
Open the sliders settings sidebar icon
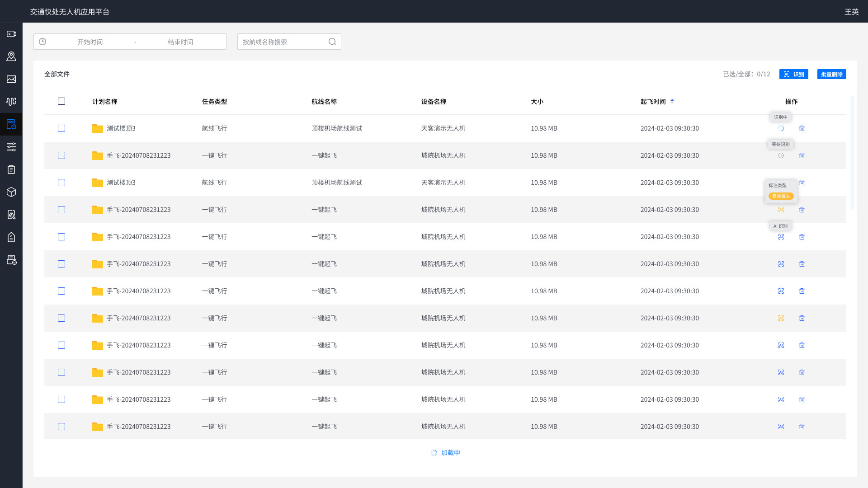click(x=11, y=147)
